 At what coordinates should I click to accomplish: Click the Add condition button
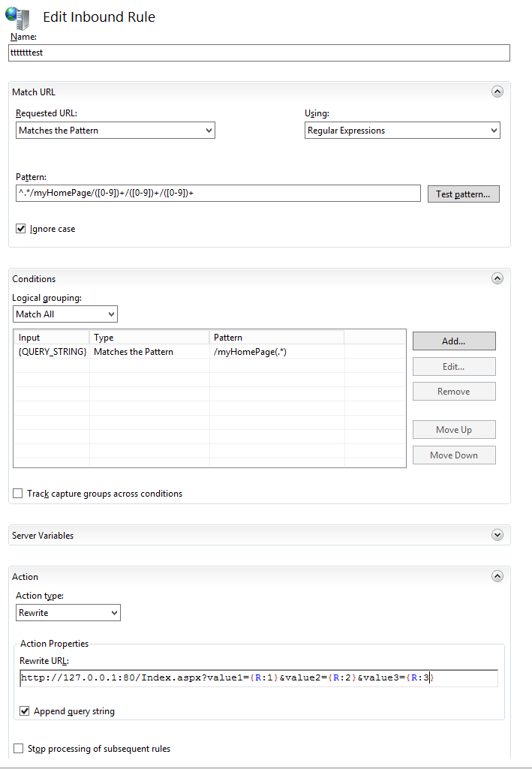coord(453,341)
